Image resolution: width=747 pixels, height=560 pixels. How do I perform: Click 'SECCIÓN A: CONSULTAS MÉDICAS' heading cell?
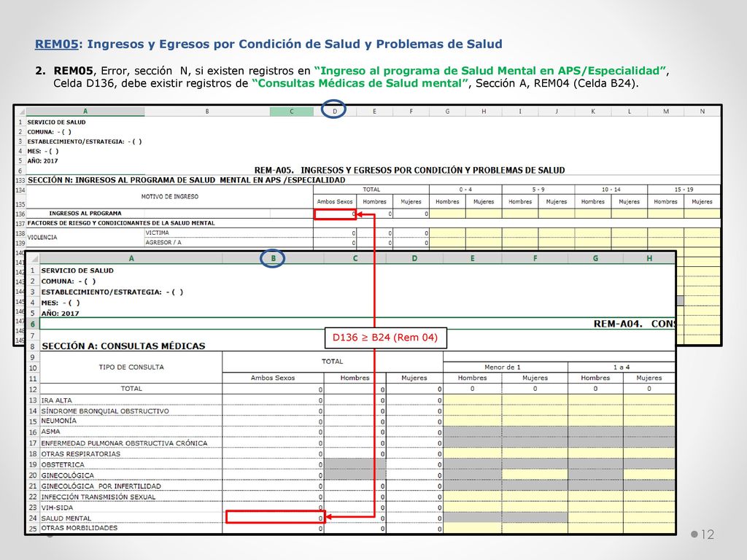point(123,346)
